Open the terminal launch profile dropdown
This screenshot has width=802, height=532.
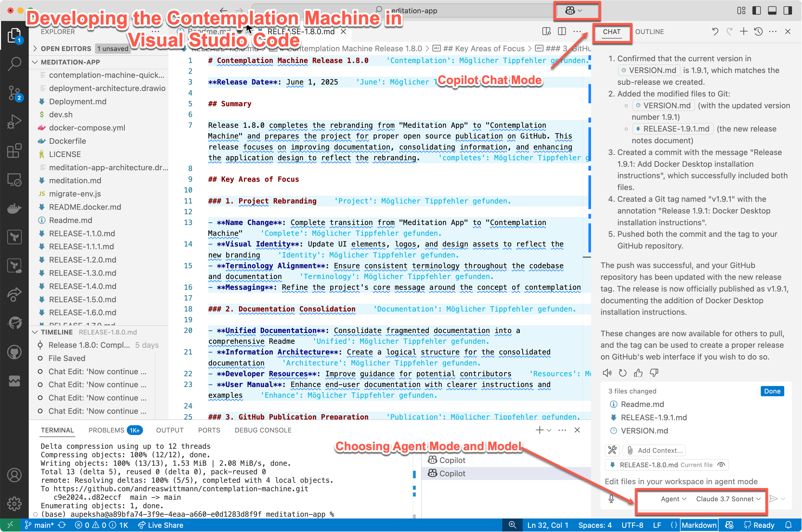point(549,430)
